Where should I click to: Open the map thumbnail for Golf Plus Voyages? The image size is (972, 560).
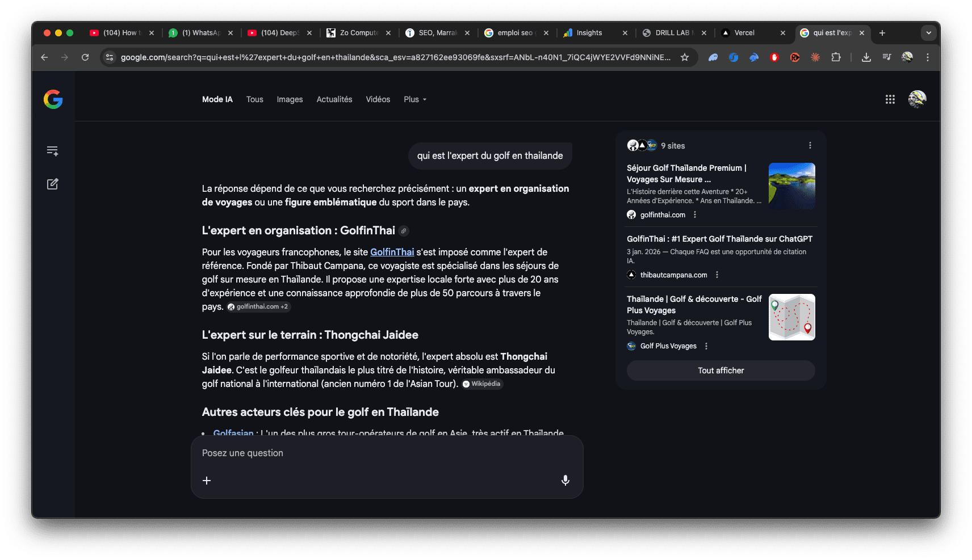[792, 317]
